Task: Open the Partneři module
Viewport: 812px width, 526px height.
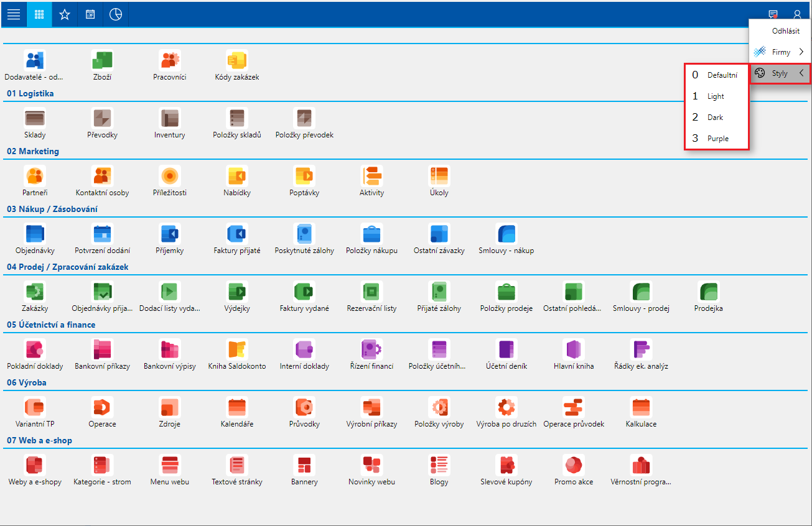Action: pos(35,180)
